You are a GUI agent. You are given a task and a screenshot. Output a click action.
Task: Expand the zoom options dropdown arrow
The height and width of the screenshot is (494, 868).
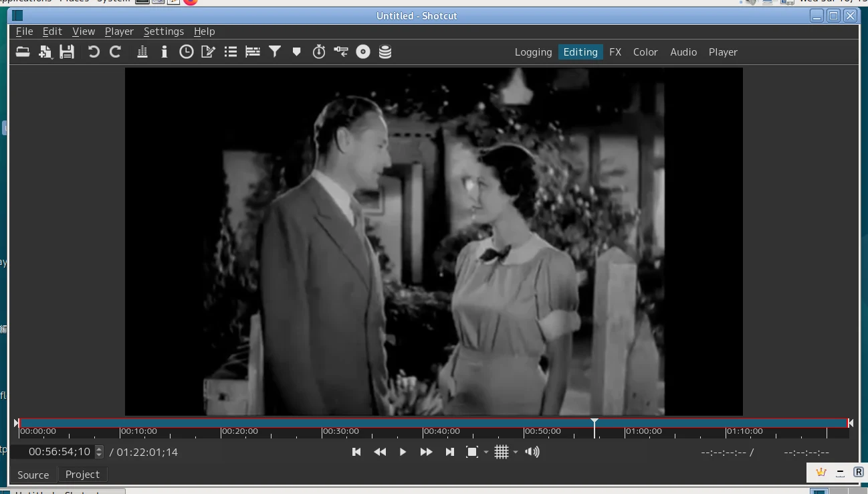tap(486, 452)
